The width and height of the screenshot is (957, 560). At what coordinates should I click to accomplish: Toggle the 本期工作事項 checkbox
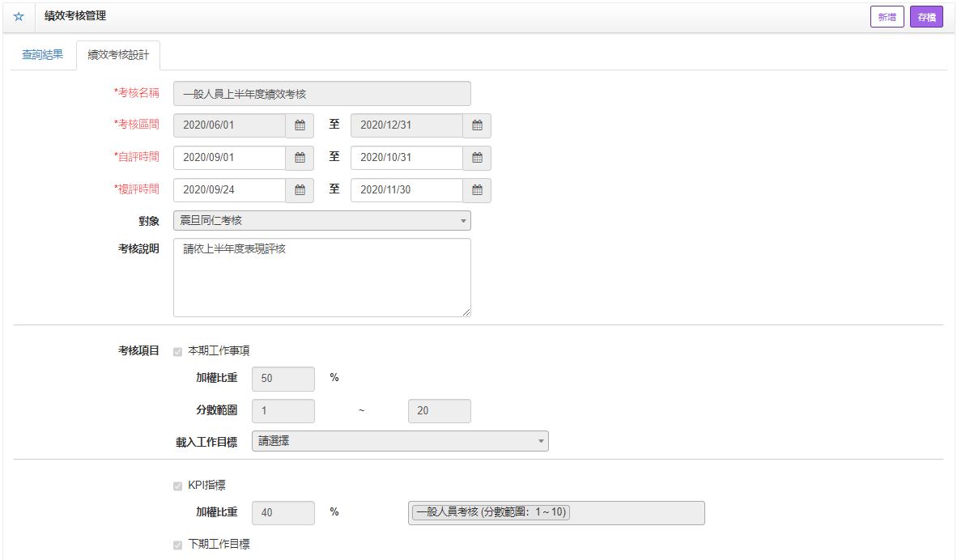pyautogui.click(x=178, y=352)
